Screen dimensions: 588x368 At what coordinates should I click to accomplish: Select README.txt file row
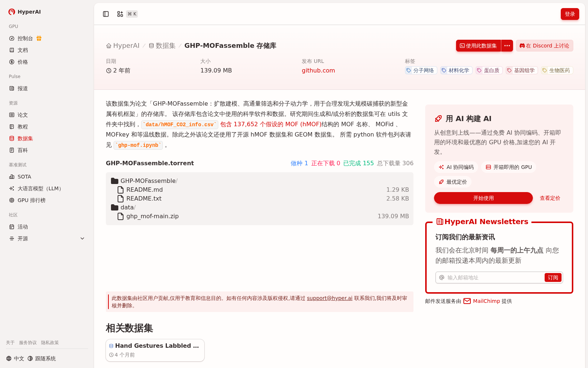pos(259,198)
